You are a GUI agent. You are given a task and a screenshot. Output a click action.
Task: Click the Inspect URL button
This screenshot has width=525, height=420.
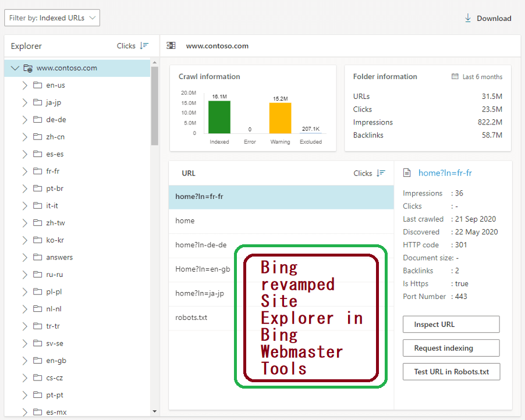[x=451, y=324]
